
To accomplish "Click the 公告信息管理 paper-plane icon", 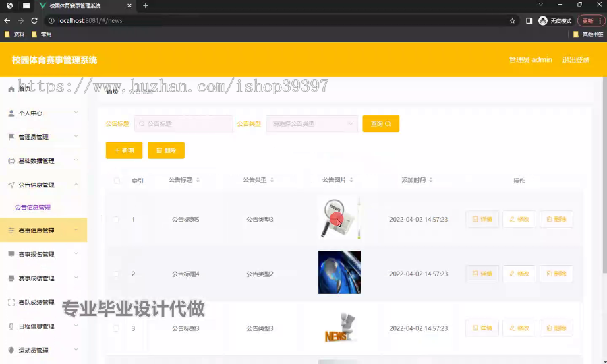I will pos(11,185).
